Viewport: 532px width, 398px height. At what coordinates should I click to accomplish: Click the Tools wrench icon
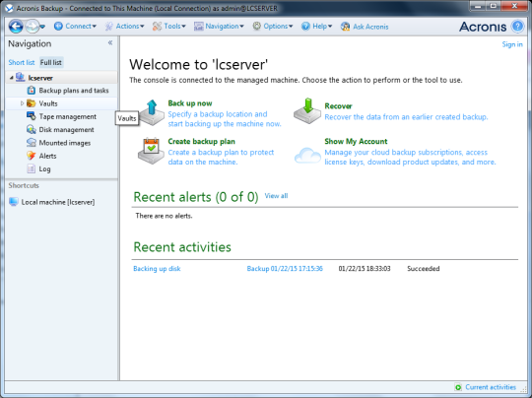[157, 27]
